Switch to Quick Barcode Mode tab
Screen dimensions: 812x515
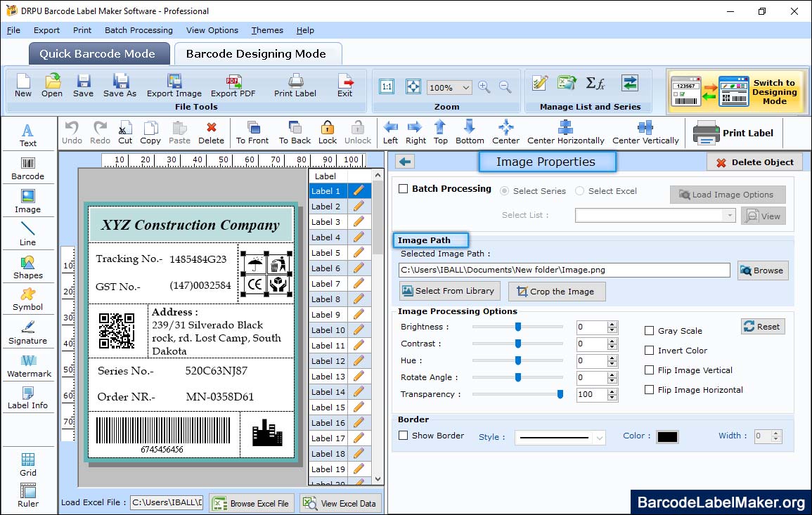point(98,54)
